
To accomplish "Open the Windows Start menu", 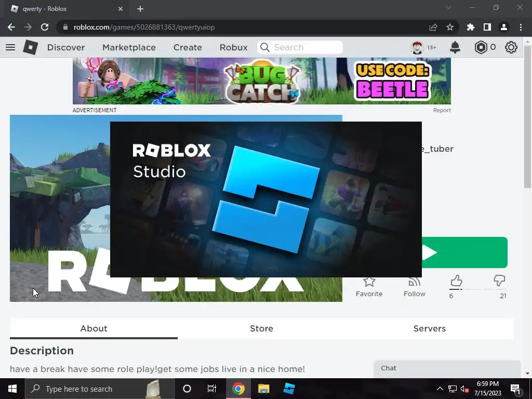I will pos(12,389).
